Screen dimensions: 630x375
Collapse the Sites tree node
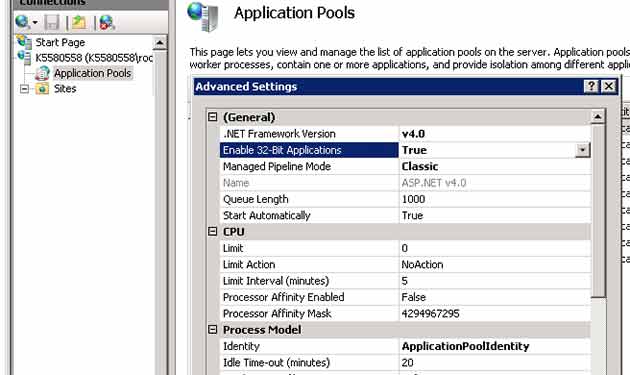tap(25, 89)
